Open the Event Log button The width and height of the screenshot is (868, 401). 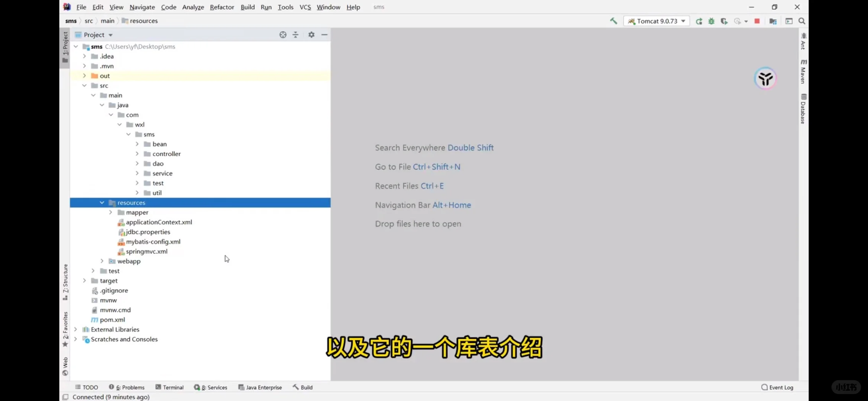tap(777, 387)
